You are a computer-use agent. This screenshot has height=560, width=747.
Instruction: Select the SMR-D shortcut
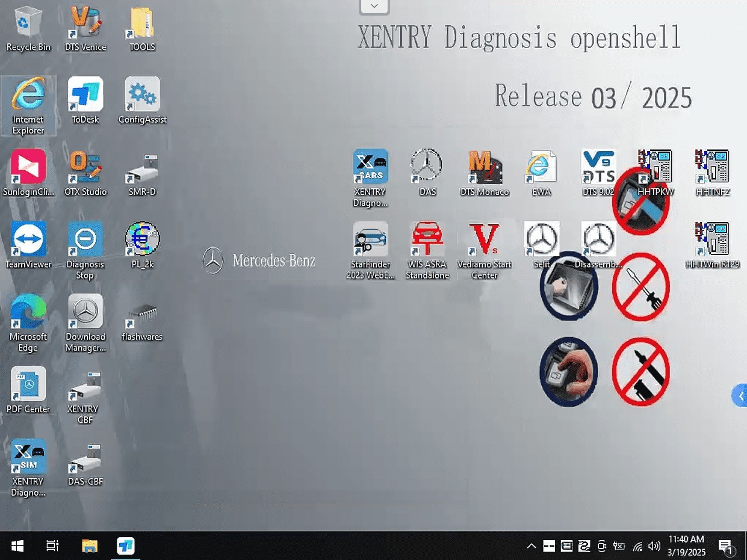point(143,173)
